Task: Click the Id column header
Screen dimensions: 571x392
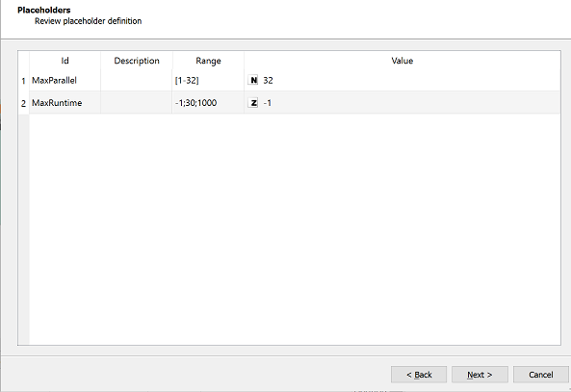Action: coord(65,61)
